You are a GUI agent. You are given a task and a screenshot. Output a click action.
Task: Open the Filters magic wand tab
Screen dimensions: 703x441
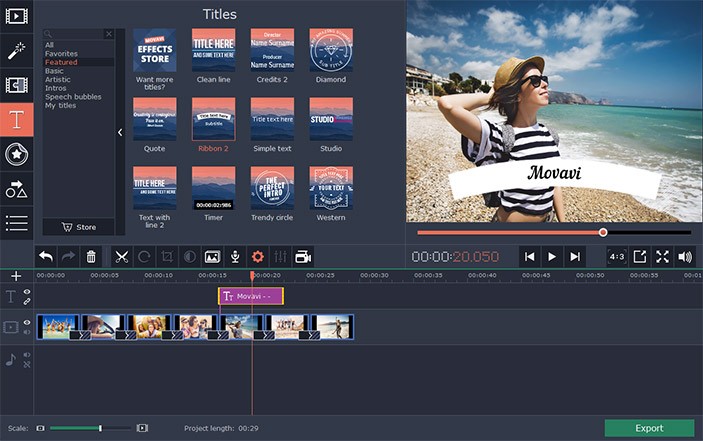click(17, 51)
